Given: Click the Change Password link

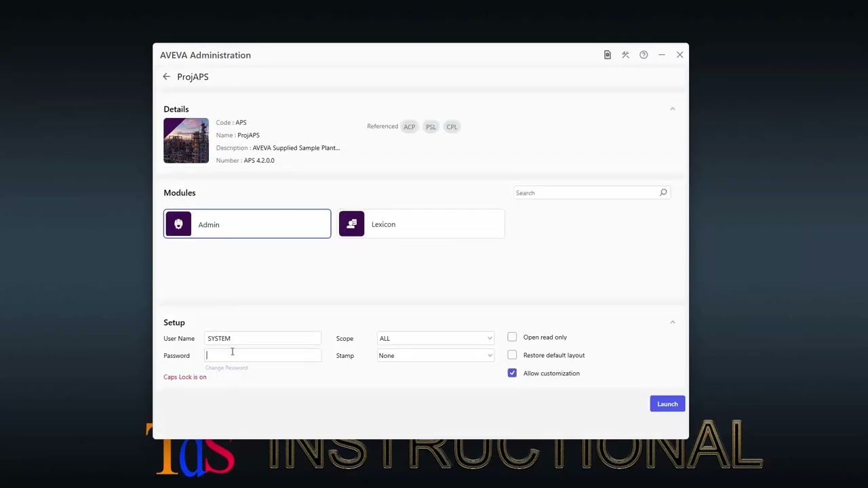Looking at the screenshot, I should click(x=226, y=368).
